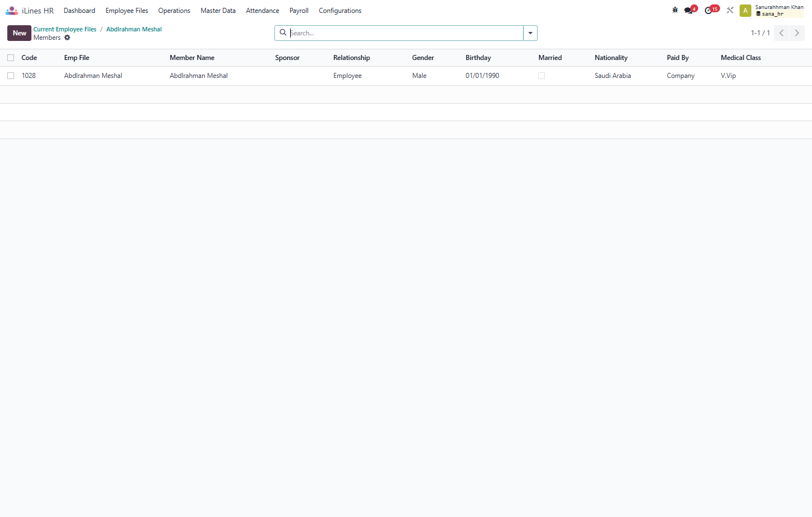Sort by the Nationality column header
The height and width of the screenshot is (517, 812).
[x=611, y=58]
